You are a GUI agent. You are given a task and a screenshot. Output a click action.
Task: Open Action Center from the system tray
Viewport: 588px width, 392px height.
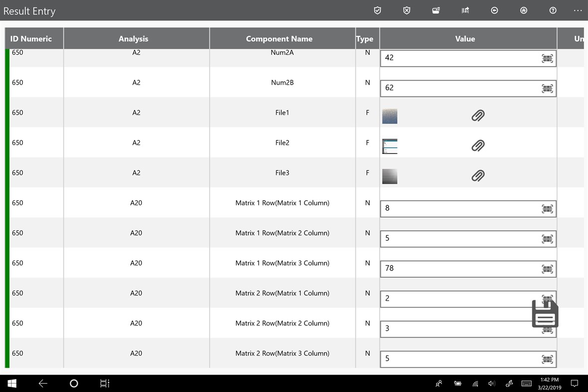(x=574, y=383)
